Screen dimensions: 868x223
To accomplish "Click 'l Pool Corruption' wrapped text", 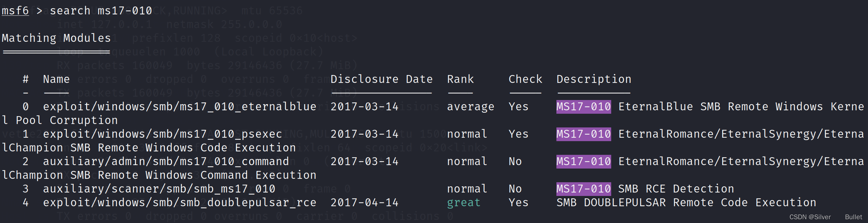I will 60,120.
